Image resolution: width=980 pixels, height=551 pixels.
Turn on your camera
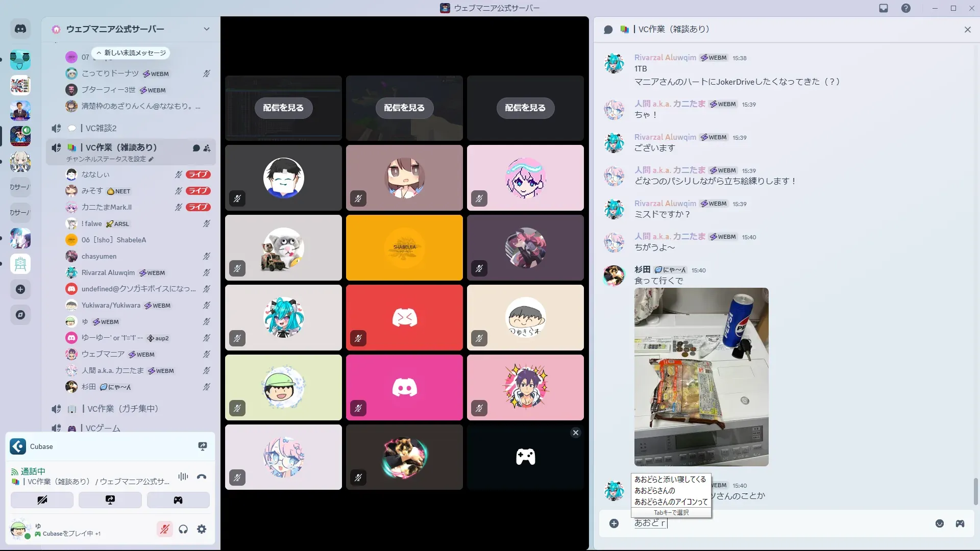click(42, 500)
